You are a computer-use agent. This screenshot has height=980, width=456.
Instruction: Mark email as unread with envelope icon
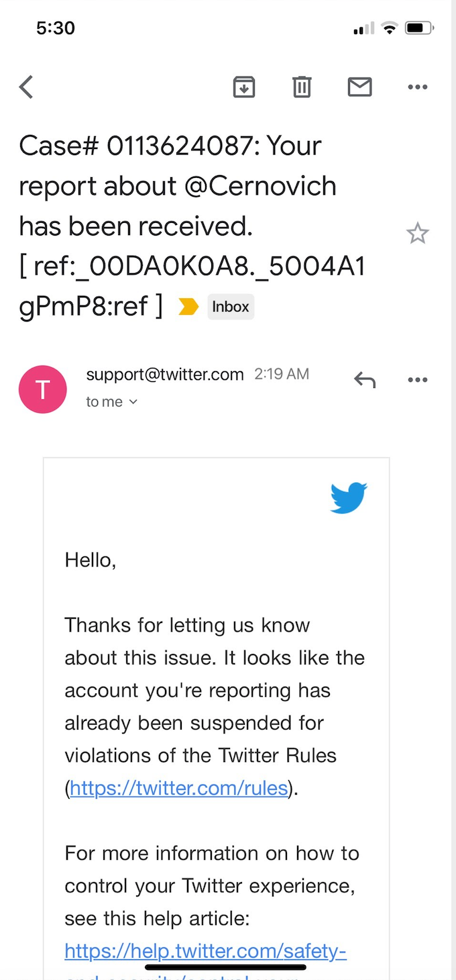click(x=359, y=87)
